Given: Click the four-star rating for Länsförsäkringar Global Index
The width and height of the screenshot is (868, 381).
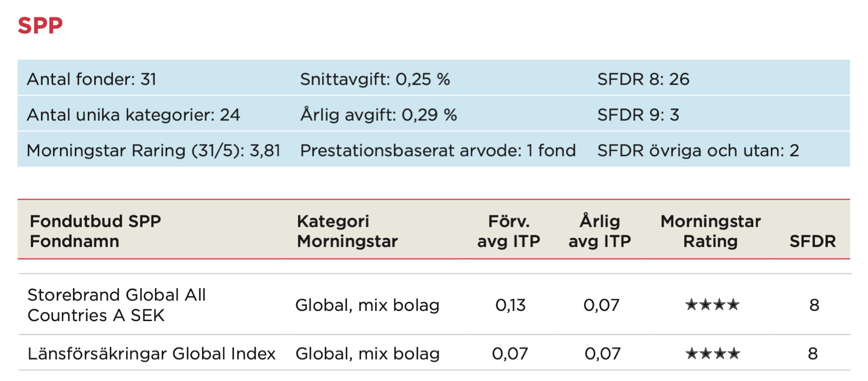Looking at the screenshot, I should (712, 354).
